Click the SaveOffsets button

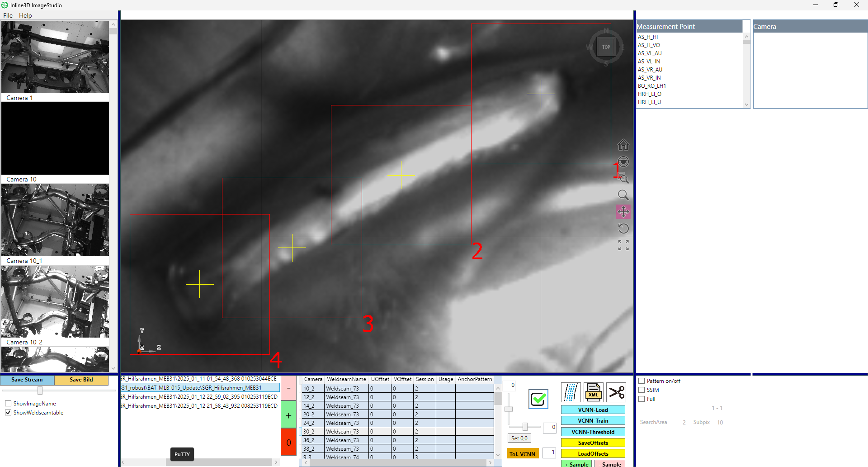pos(593,443)
